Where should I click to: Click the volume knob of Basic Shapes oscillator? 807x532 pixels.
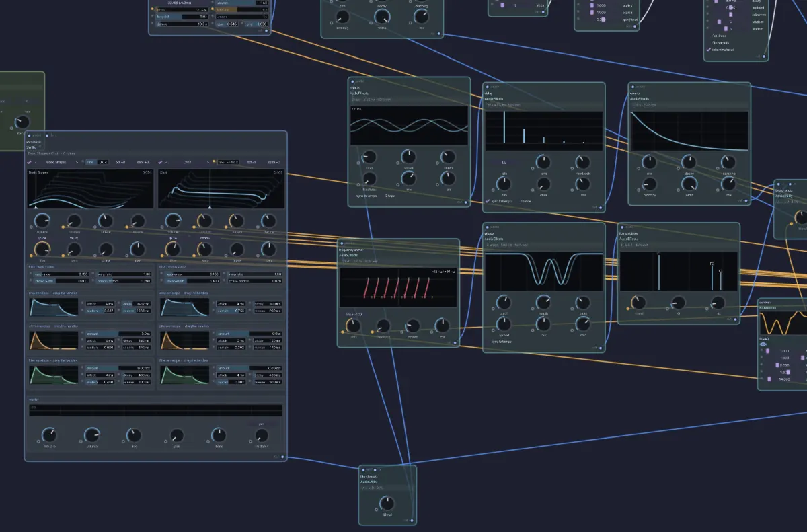[42, 221]
